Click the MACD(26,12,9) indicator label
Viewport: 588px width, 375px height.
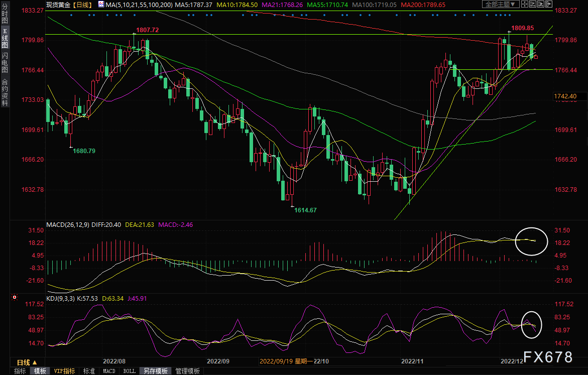68,224
